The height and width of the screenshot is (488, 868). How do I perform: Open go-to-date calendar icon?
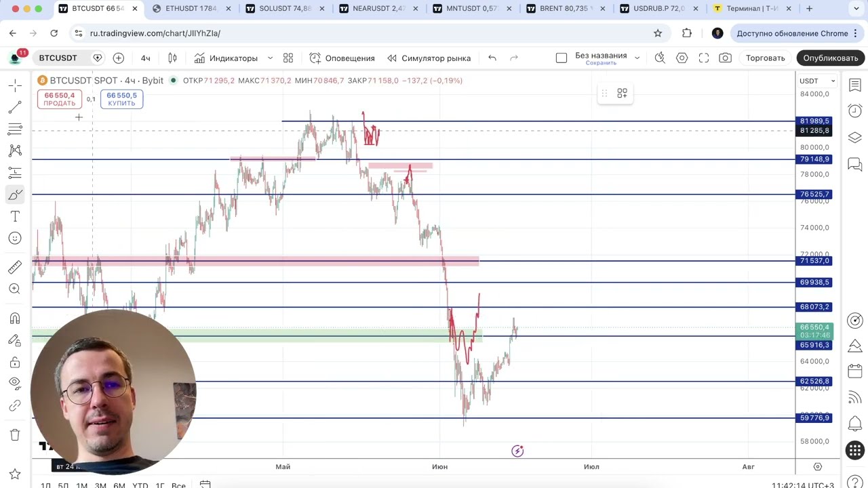coord(205,485)
